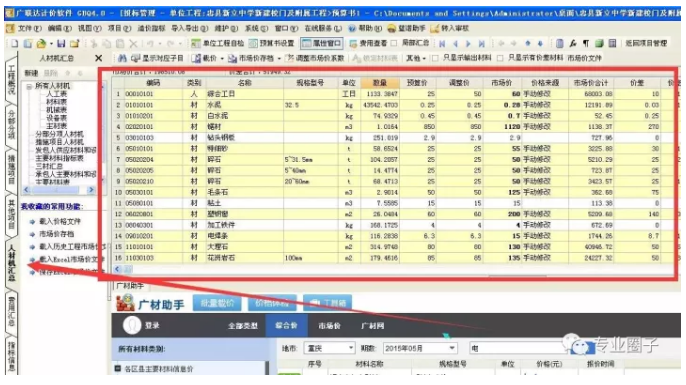Screen dimensions: 686x385
Task: Click 单位工程自检 toolbar button
Action: coord(218,43)
